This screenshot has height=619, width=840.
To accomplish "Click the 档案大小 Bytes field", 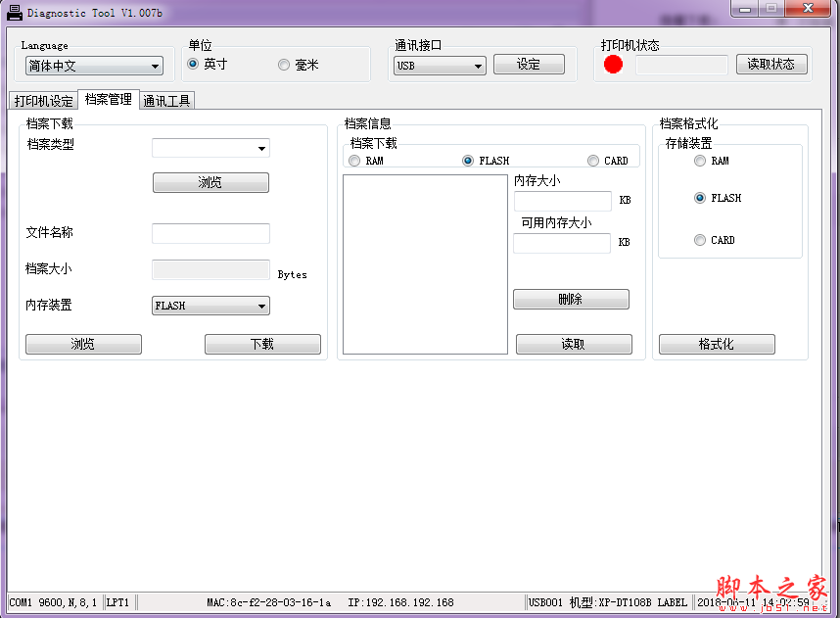I will click(210, 269).
